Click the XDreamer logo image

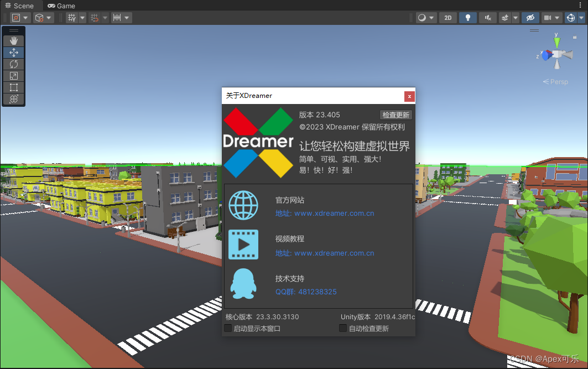(258, 143)
